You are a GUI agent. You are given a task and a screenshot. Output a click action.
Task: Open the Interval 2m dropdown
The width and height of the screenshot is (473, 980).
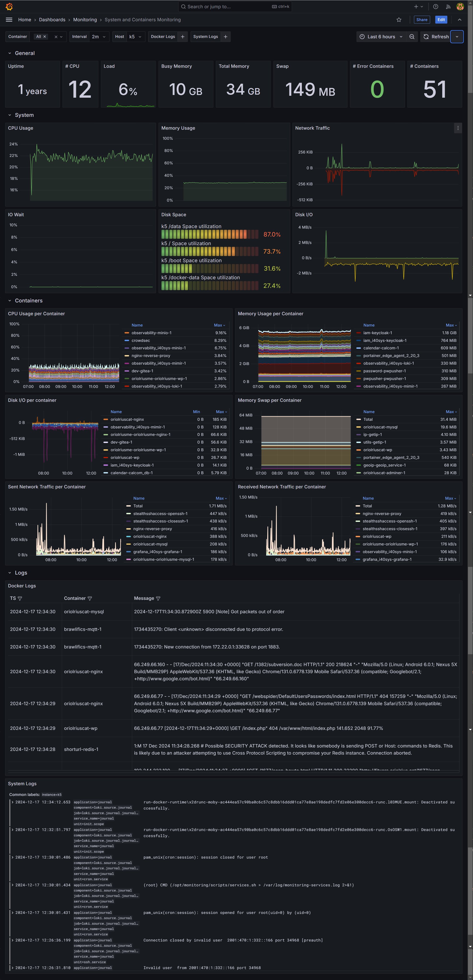[99, 37]
